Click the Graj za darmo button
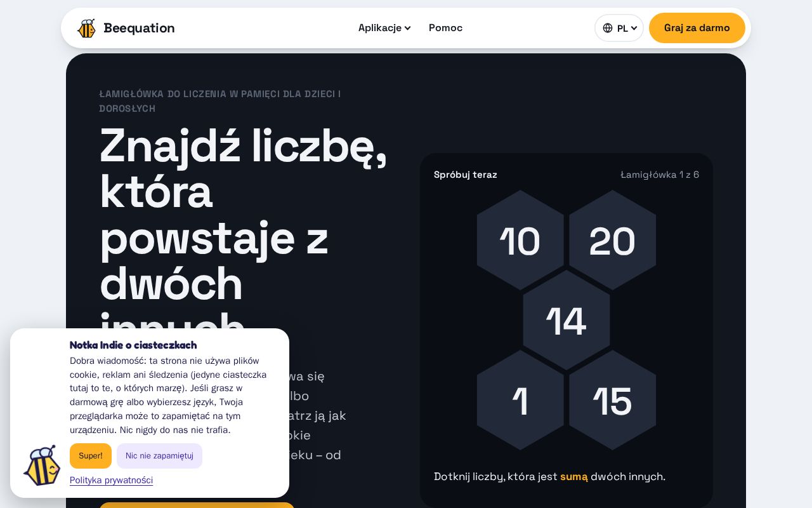The width and height of the screenshot is (812, 508). pyautogui.click(x=697, y=28)
